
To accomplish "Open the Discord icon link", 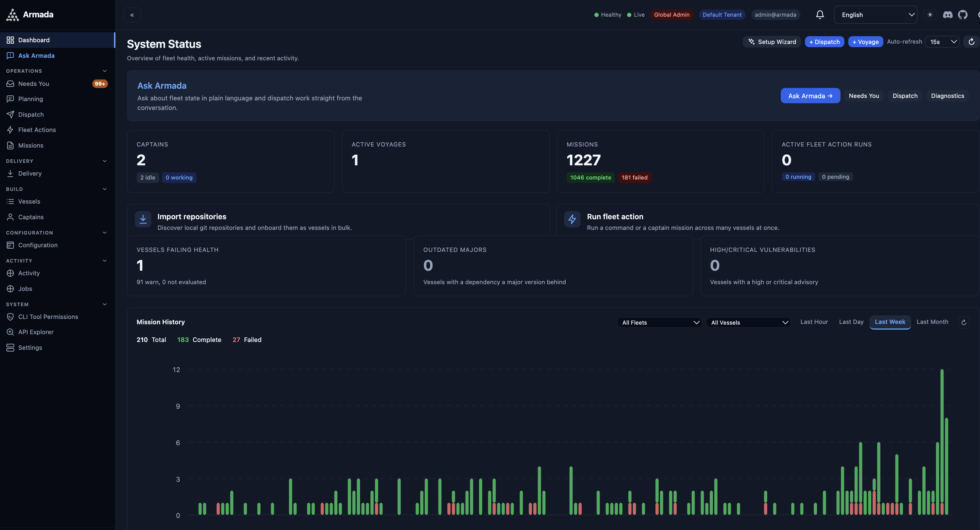I will (948, 15).
